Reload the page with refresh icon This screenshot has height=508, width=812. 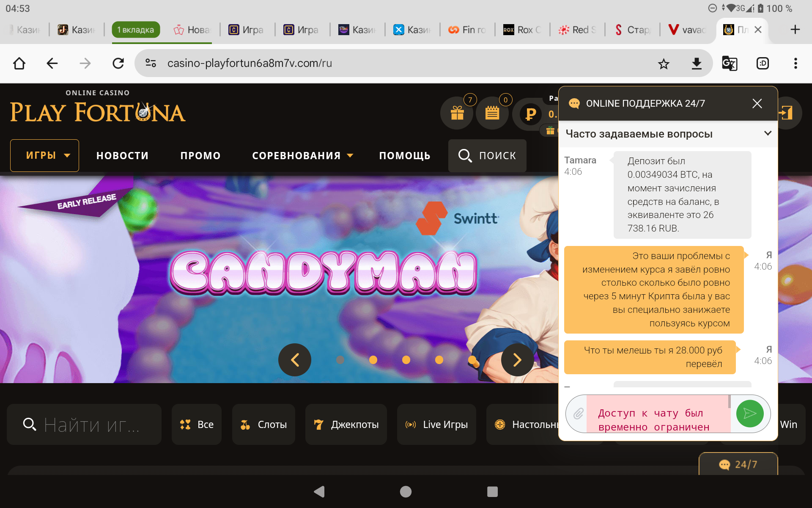coord(118,63)
